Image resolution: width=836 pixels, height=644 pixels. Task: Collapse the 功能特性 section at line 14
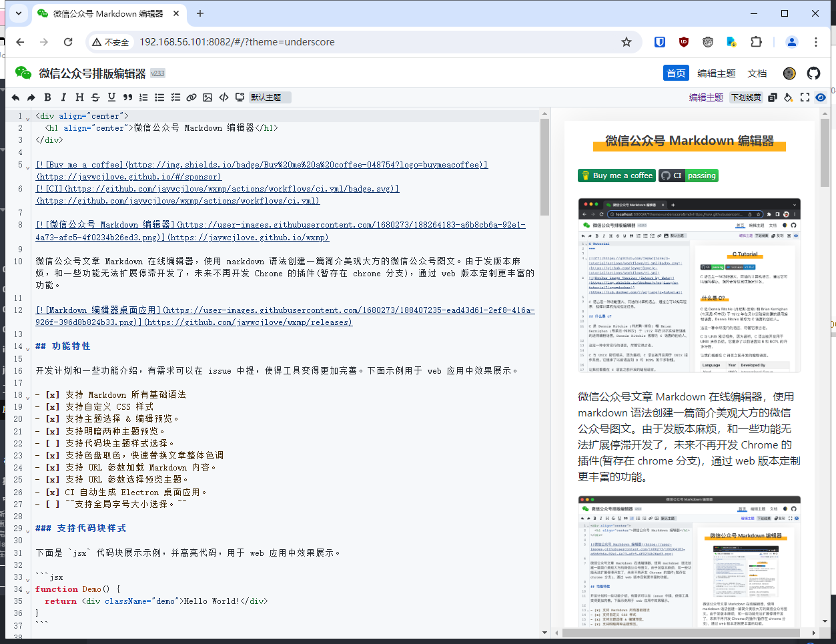click(x=28, y=348)
